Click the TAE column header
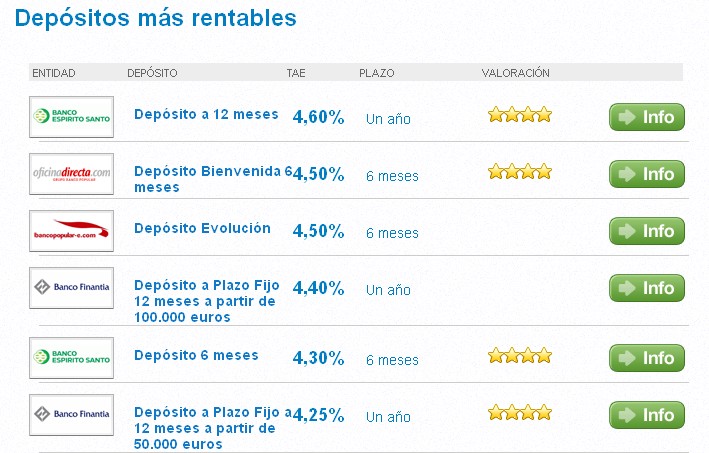 tap(296, 73)
